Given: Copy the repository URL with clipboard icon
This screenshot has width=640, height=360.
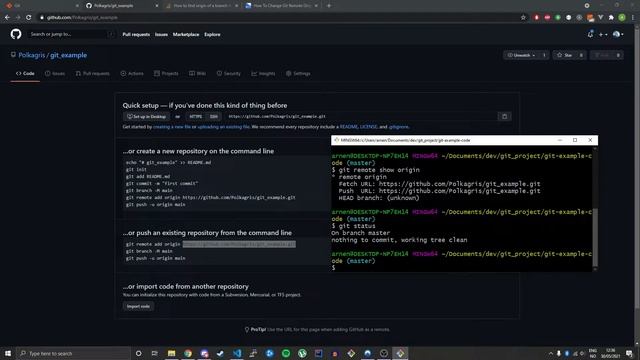Looking at the screenshot, I should [504, 117].
